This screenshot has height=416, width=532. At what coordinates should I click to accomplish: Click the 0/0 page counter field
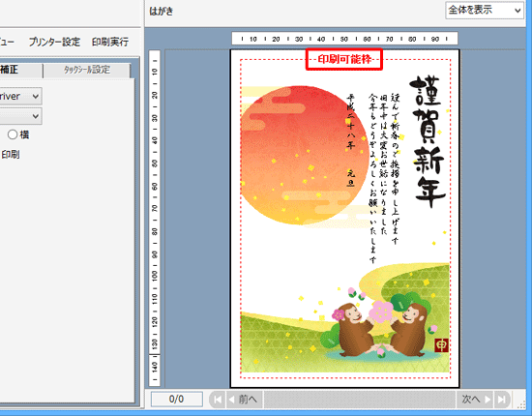click(177, 399)
